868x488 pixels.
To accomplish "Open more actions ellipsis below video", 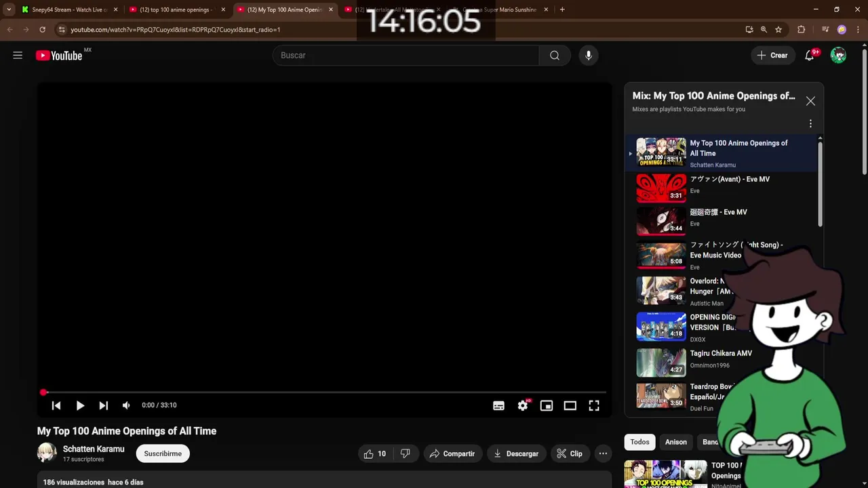I will coord(603,453).
